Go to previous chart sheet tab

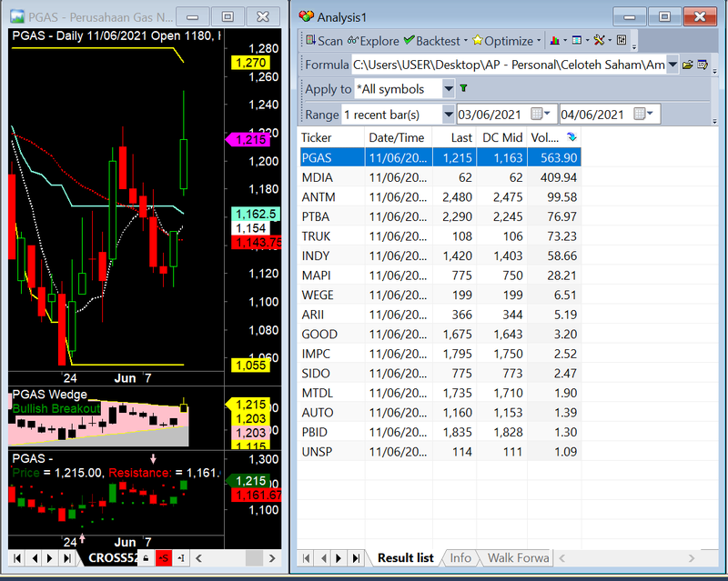point(35,557)
